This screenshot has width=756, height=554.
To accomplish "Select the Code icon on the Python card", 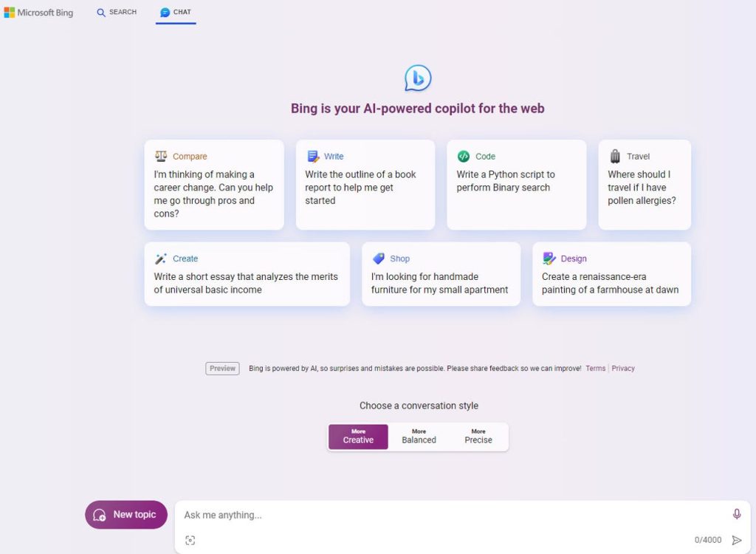I will click(464, 156).
